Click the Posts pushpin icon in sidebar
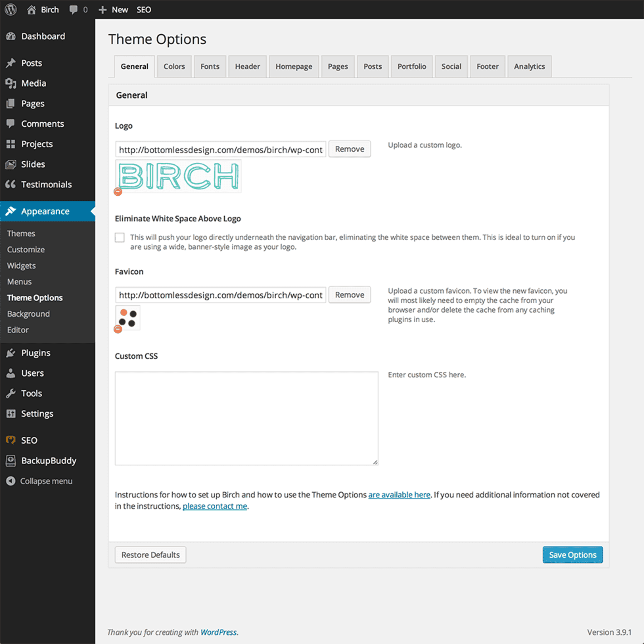The image size is (644, 644). point(11,63)
